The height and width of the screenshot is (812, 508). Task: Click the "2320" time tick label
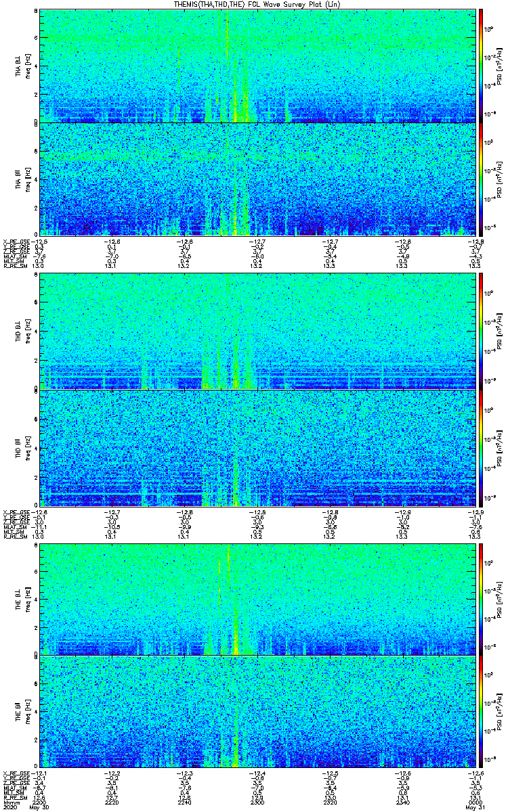[x=330, y=804]
